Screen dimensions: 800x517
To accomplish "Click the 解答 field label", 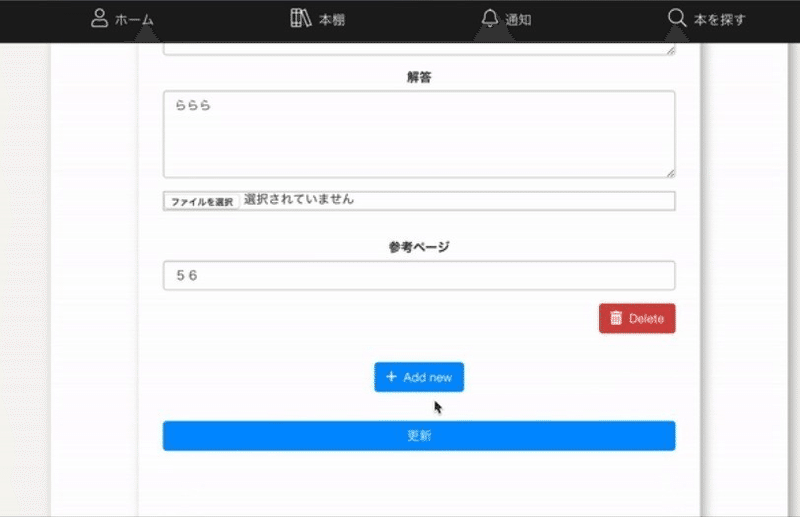I will [419, 77].
